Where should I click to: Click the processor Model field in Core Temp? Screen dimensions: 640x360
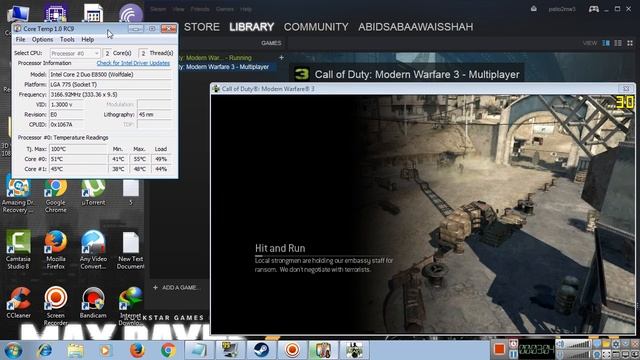pos(110,74)
